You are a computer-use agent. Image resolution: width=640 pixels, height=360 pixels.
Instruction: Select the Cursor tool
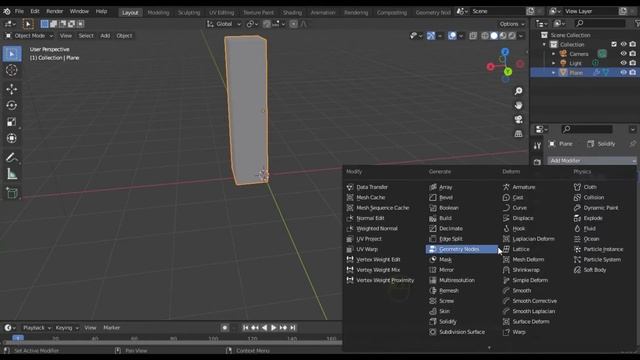pos(12,70)
